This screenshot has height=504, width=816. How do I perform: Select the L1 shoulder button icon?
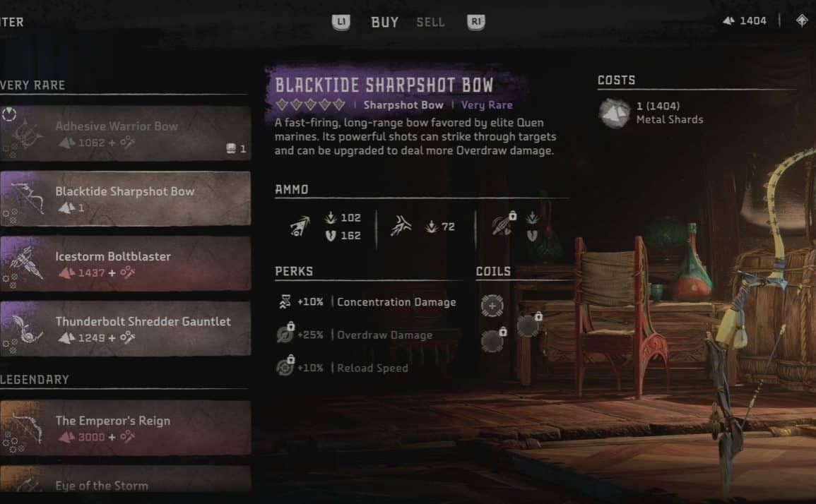pyautogui.click(x=341, y=22)
